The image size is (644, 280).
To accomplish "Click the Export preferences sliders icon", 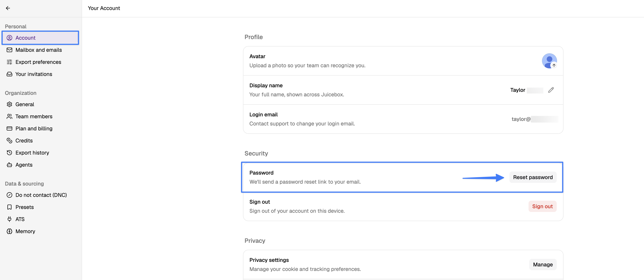I will click(9, 62).
